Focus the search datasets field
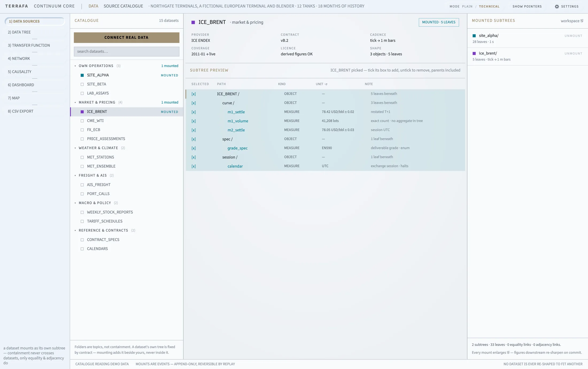 tap(126, 52)
